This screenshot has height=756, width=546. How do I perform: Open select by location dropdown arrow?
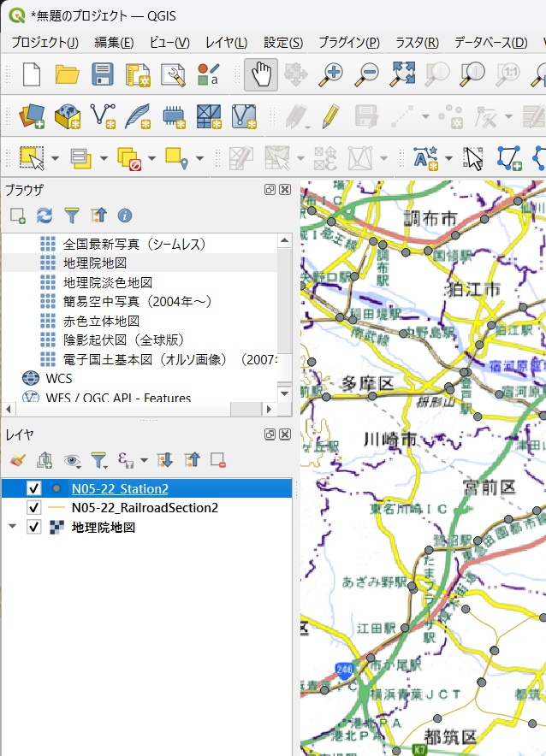[x=199, y=158]
